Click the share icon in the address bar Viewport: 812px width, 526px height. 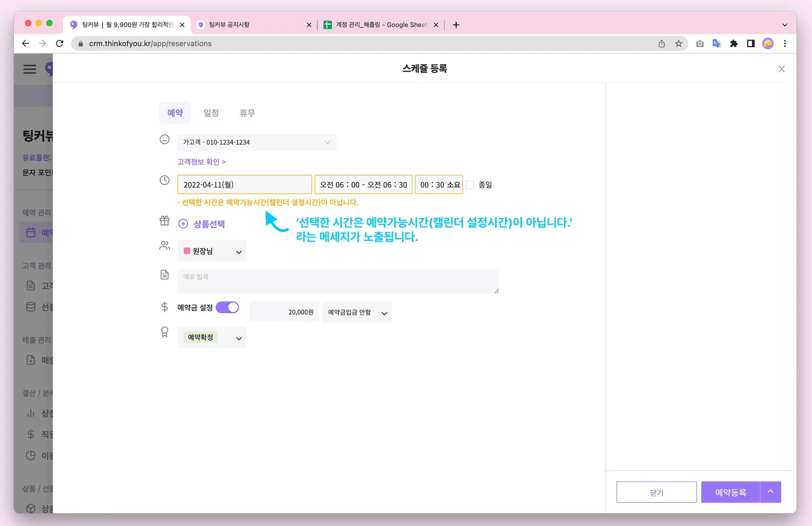pyautogui.click(x=662, y=44)
